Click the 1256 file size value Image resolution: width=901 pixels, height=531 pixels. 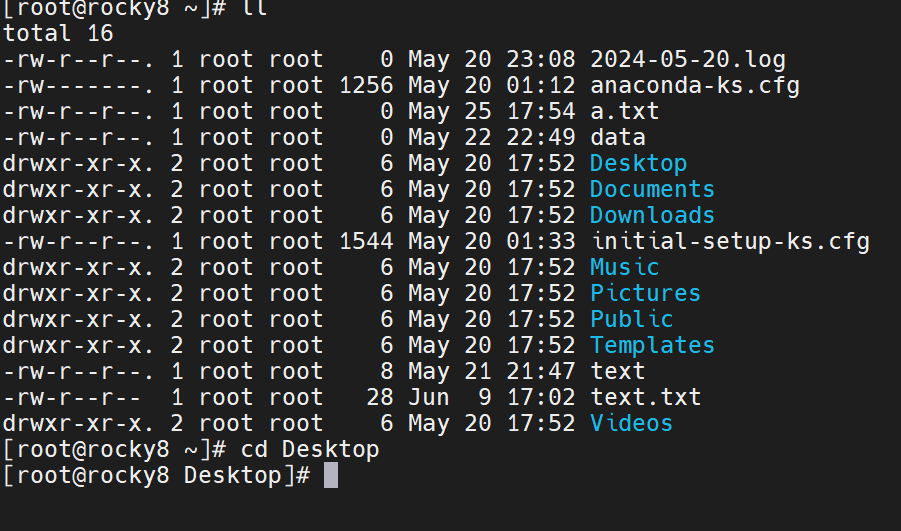[366, 85]
